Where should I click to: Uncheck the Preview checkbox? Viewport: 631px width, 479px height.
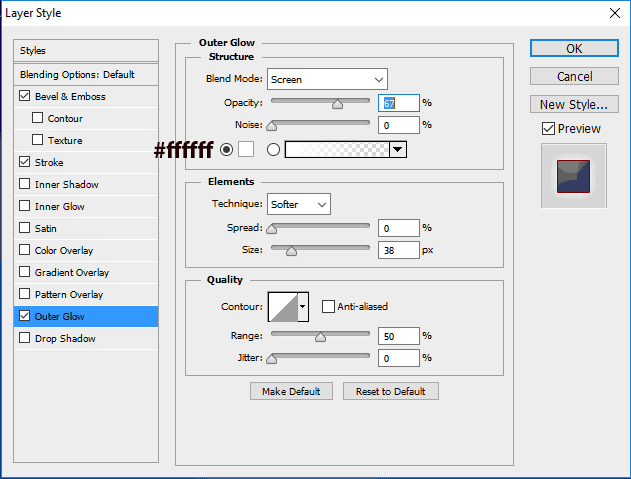click(547, 128)
